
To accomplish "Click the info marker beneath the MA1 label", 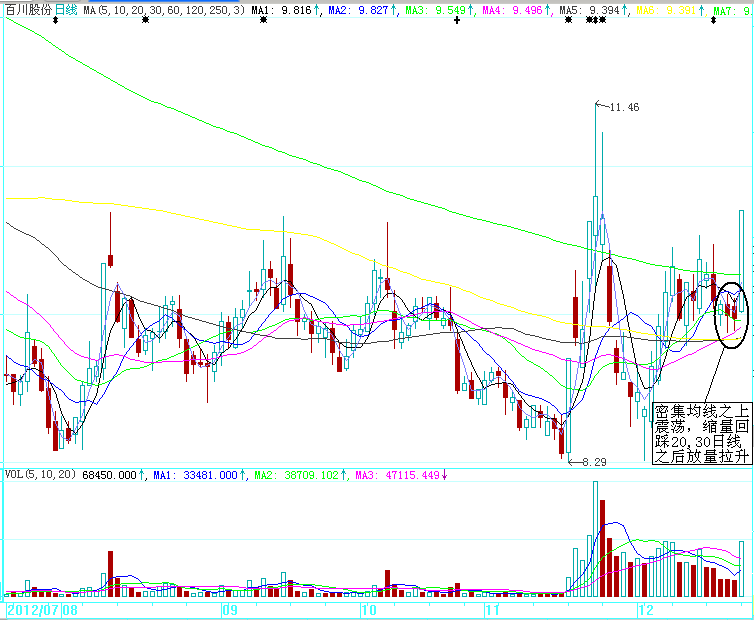I will point(263,20).
